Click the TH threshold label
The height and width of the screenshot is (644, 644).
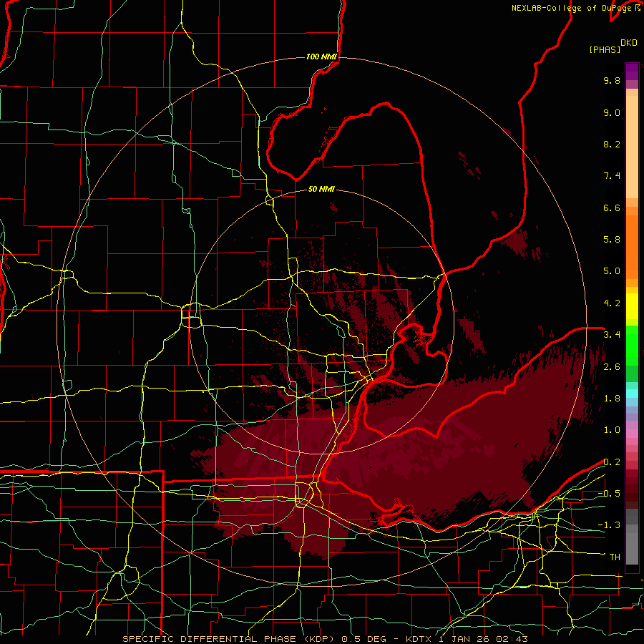tap(615, 557)
